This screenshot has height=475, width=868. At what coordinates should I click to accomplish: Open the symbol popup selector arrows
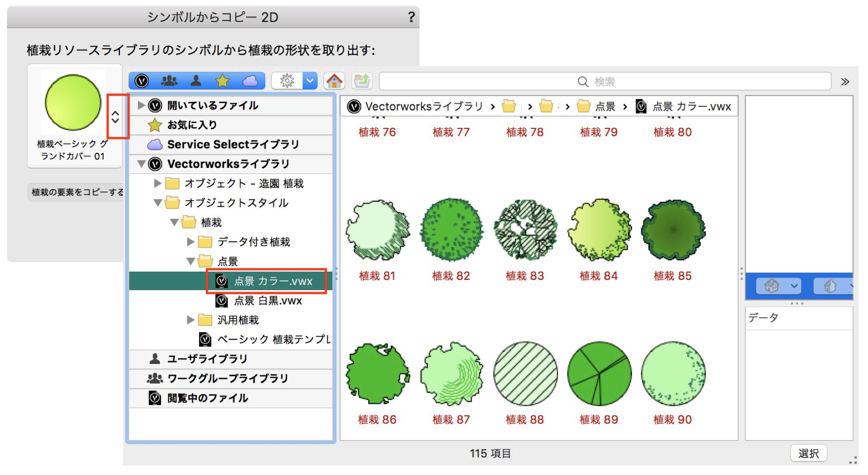115,117
